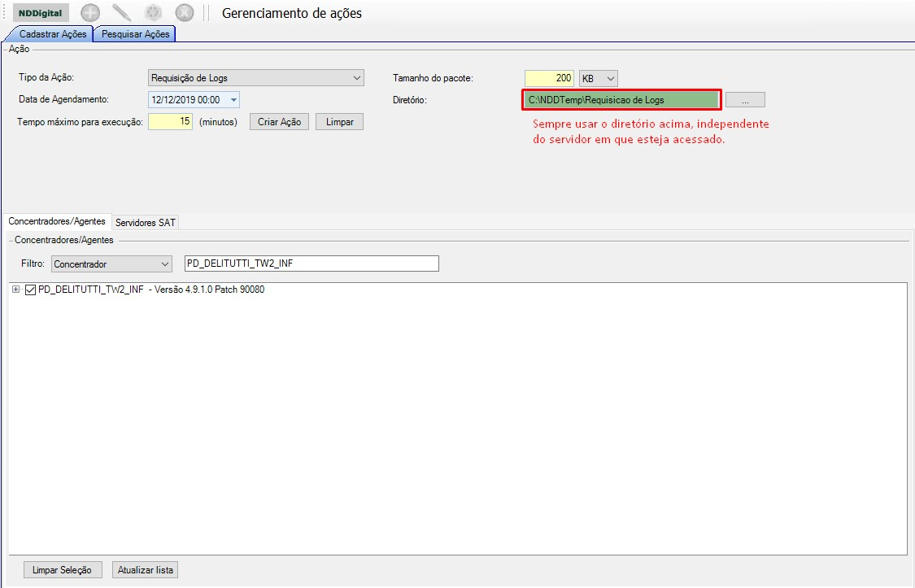The width and height of the screenshot is (915, 588).
Task: Select the Concentradores/Agentes tab
Action: click(56, 221)
